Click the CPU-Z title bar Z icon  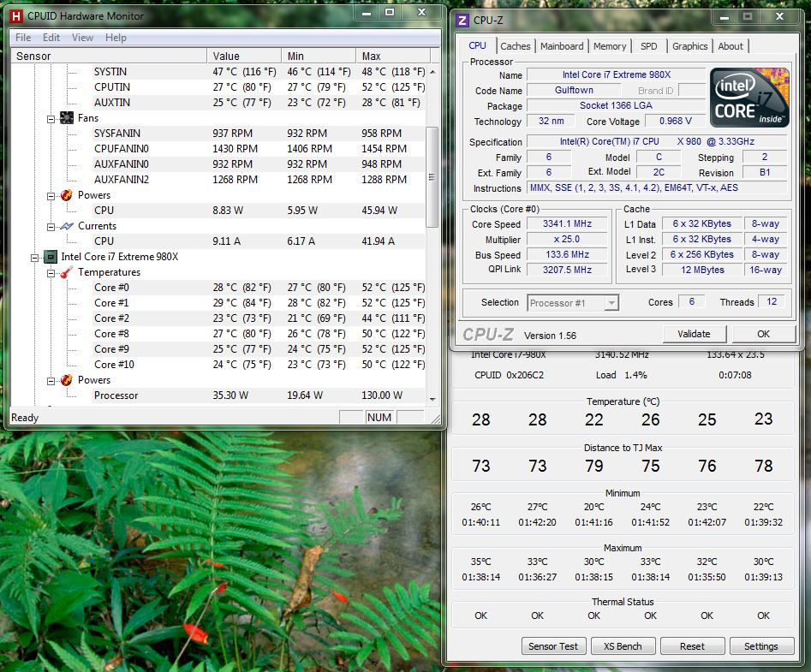[462, 21]
